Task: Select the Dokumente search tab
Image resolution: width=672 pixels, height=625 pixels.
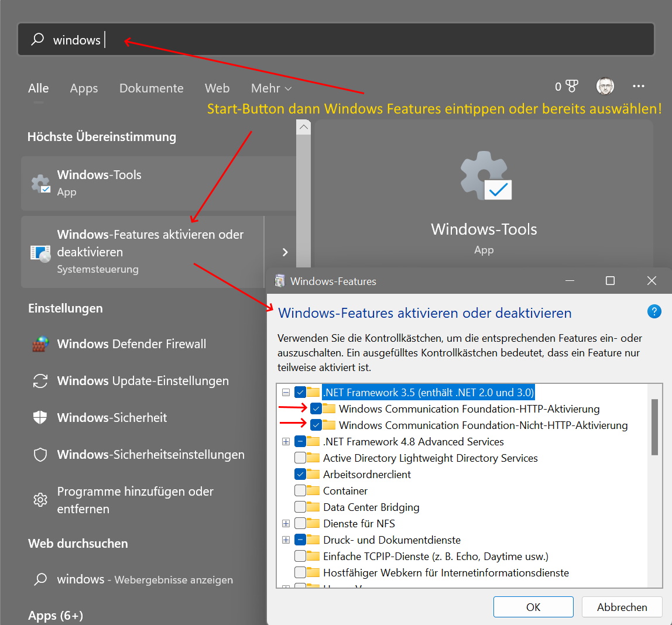Action: pyautogui.click(x=151, y=88)
